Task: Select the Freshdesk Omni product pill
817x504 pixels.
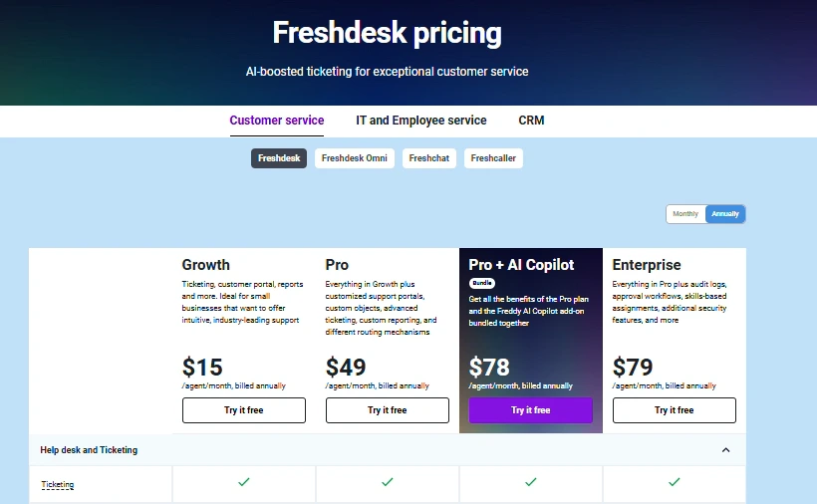Action: [x=355, y=158]
